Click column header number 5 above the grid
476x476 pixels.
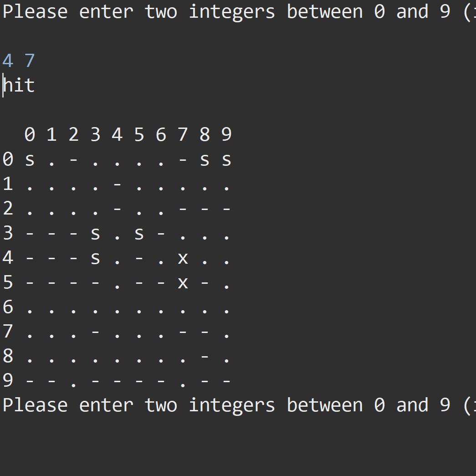[139, 134]
